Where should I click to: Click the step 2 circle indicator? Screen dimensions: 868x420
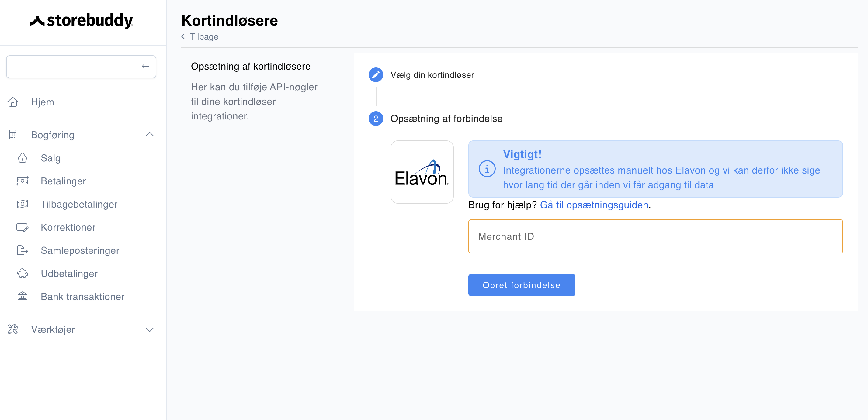(376, 119)
